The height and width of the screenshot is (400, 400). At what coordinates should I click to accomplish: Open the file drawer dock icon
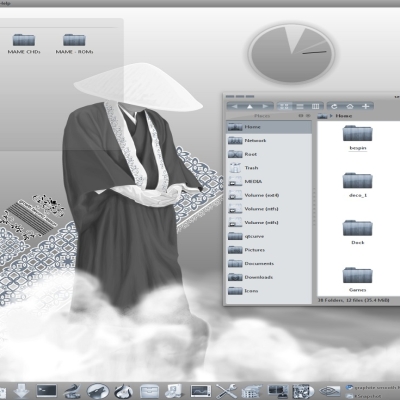[149, 391]
